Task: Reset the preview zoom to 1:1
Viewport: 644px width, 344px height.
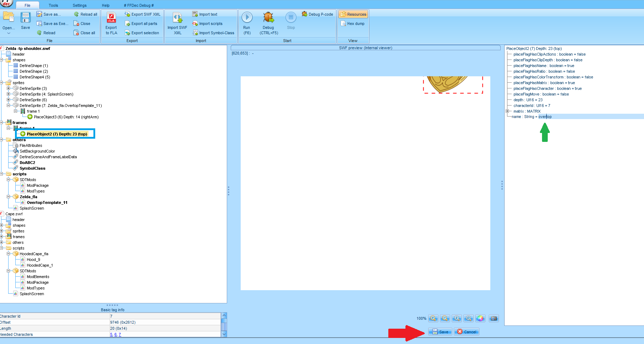Action: (457, 318)
